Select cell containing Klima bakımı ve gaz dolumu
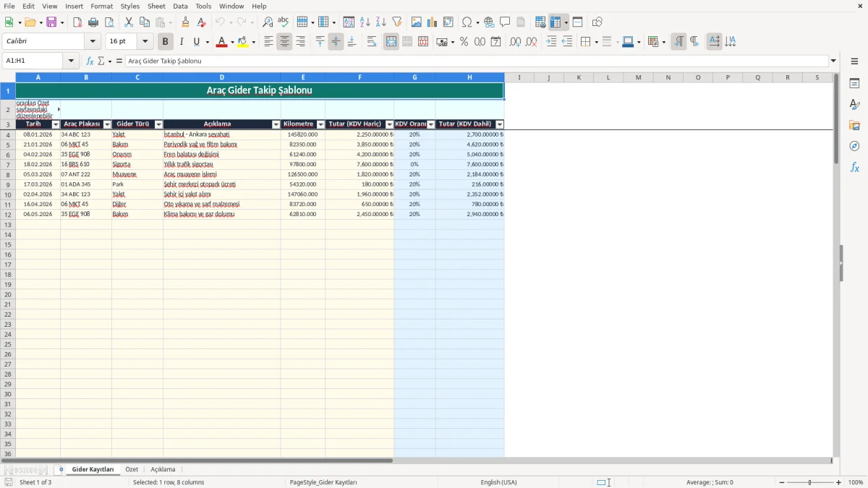The image size is (868, 488). click(222, 215)
